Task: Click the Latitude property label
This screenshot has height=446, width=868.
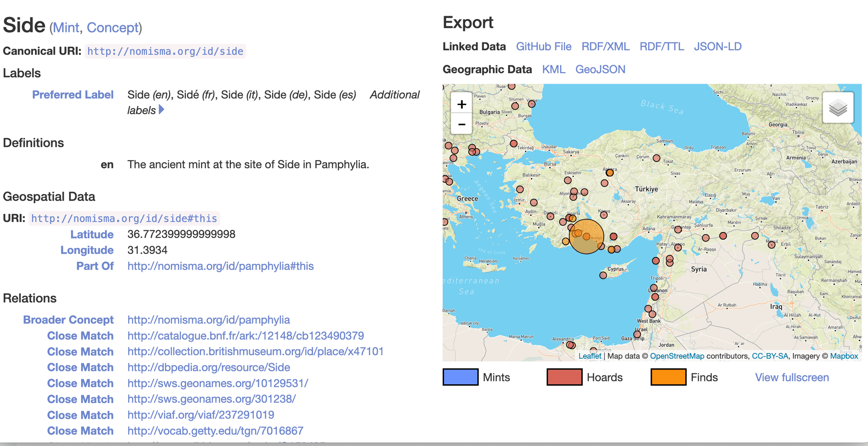Action: [92, 235]
